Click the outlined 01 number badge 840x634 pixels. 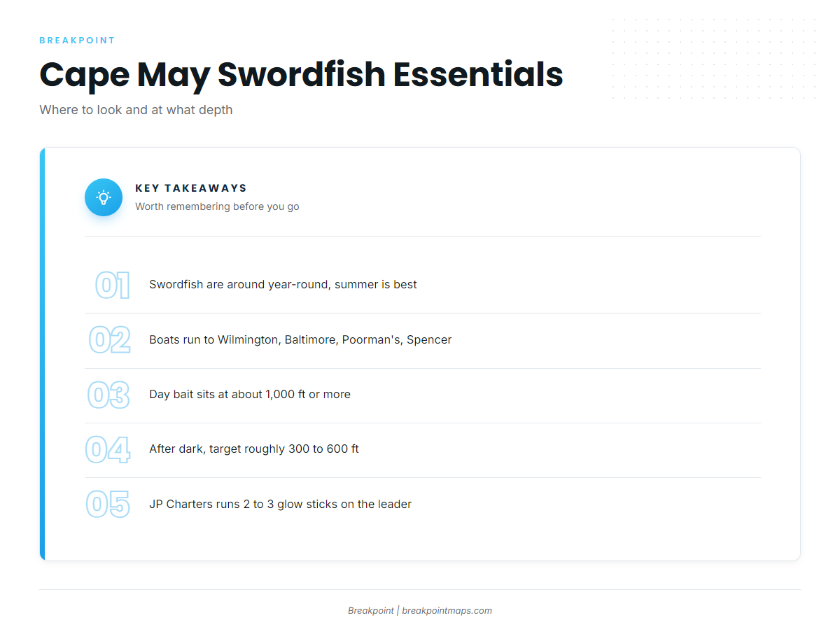tap(113, 286)
